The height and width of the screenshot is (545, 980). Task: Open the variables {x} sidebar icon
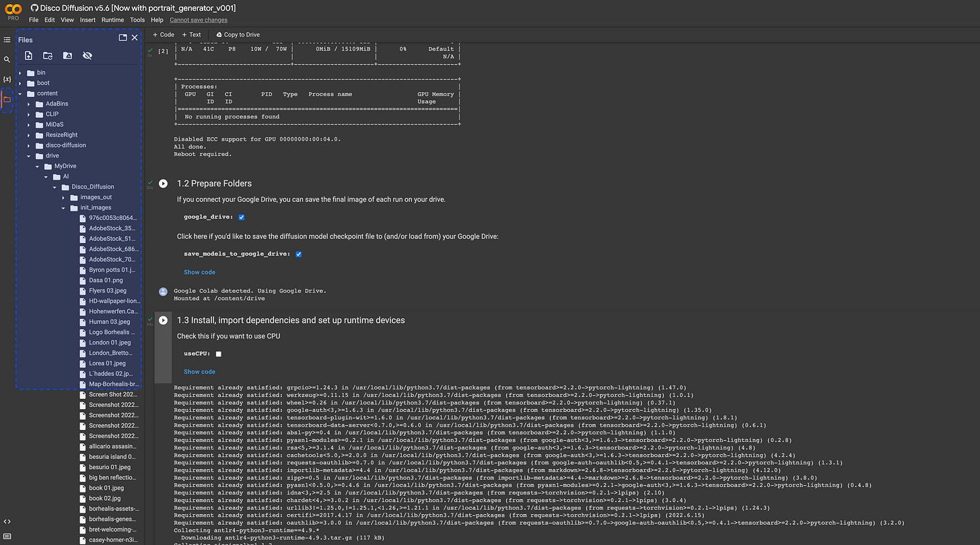tap(7, 79)
